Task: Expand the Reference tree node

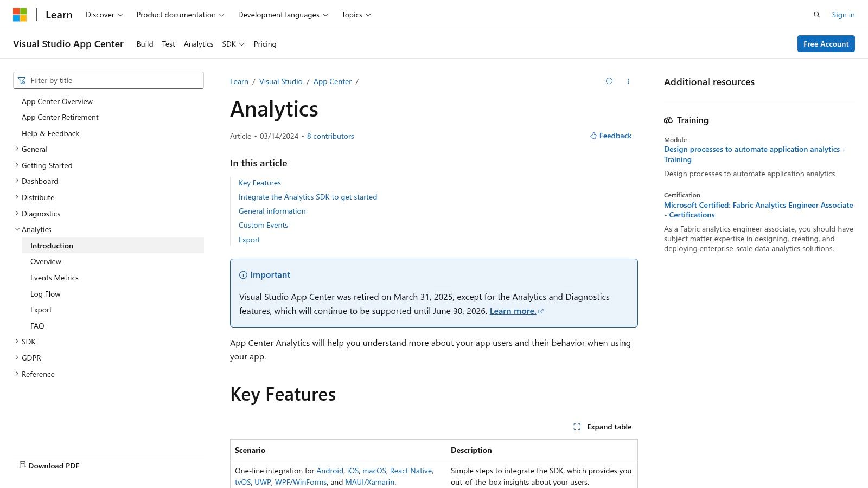Action: (17, 374)
